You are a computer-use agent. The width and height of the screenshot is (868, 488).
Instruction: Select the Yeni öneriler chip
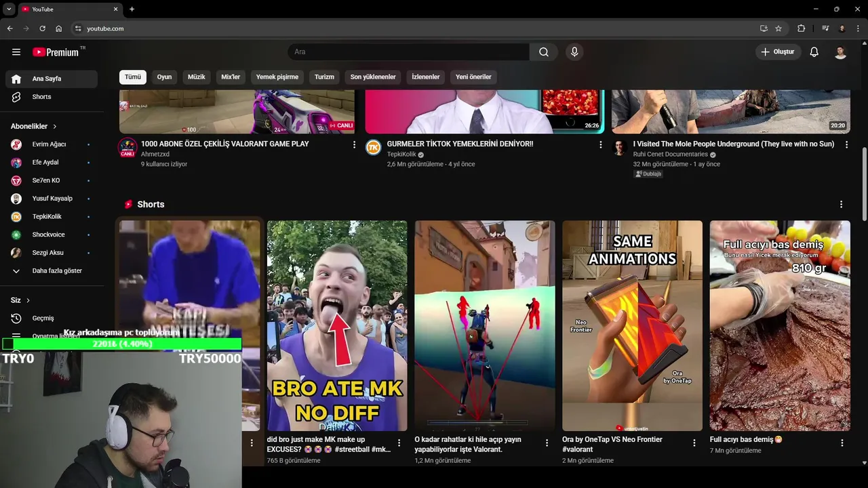point(473,77)
